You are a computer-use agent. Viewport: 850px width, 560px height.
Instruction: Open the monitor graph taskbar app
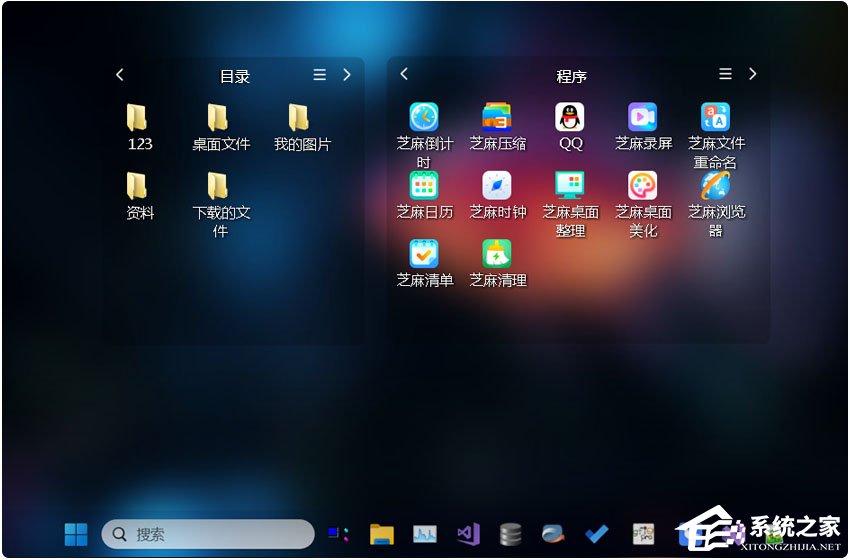pyautogui.click(x=424, y=535)
